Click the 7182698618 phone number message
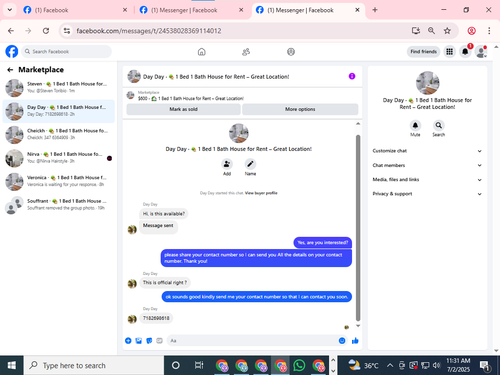Viewport: 500px width, 375px height. tap(156, 318)
